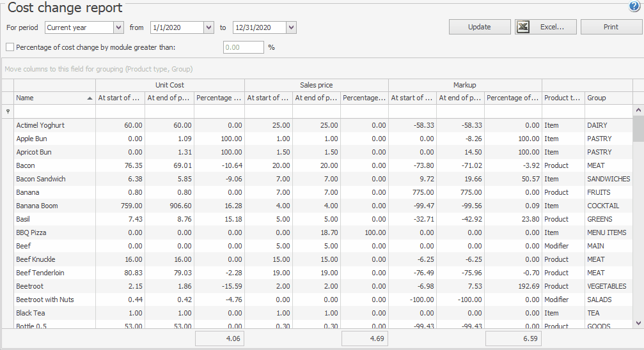Click the Unit Cost band header
This screenshot has height=350, width=644.
169,85
